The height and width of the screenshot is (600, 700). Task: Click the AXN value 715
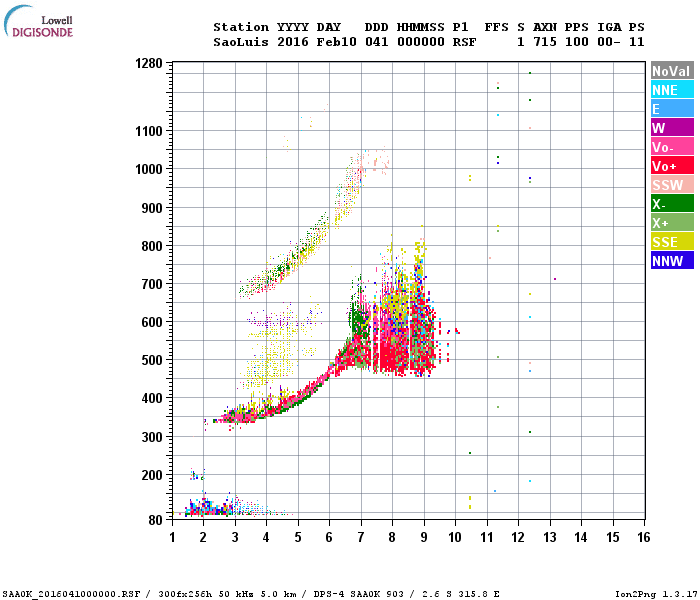545,42
